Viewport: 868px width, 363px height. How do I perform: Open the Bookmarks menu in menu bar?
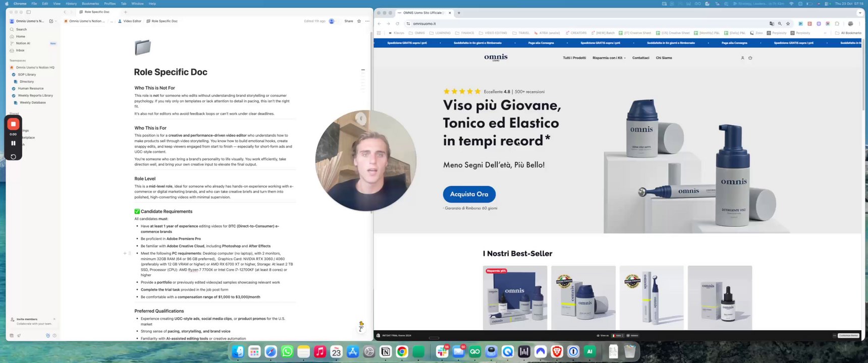90,4
